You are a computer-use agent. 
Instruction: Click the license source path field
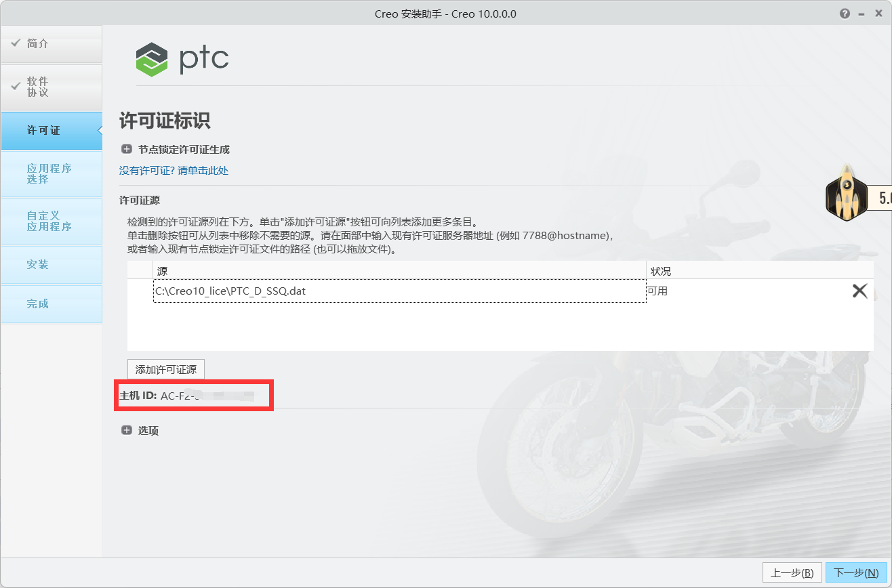(399, 291)
